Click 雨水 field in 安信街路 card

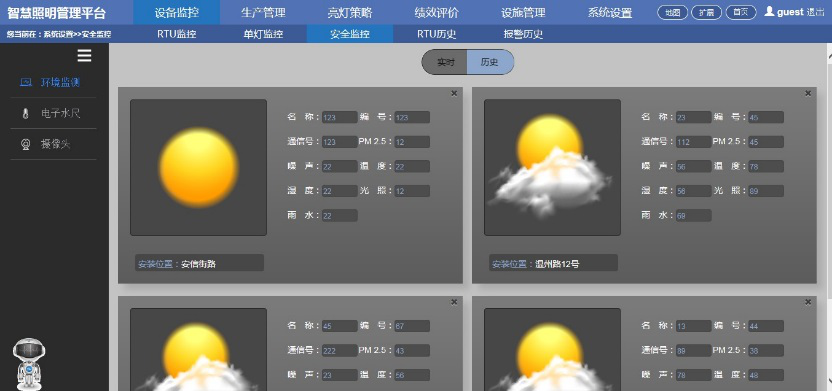[x=340, y=215]
